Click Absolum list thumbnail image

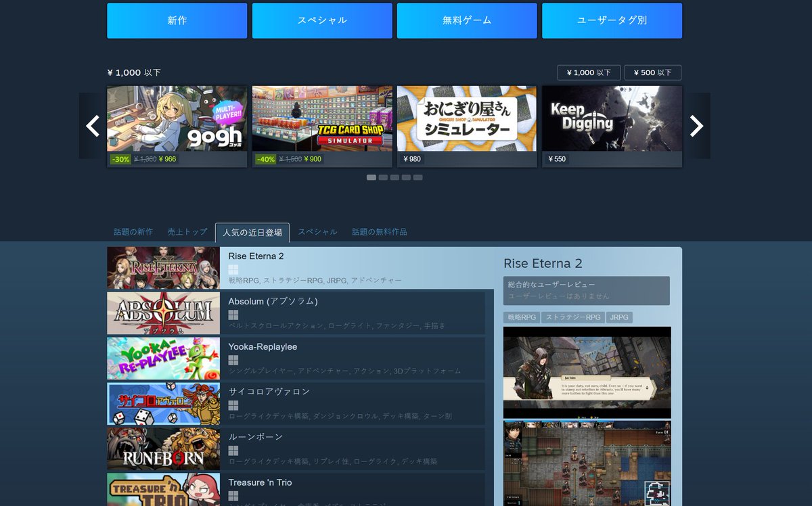click(x=163, y=313)
